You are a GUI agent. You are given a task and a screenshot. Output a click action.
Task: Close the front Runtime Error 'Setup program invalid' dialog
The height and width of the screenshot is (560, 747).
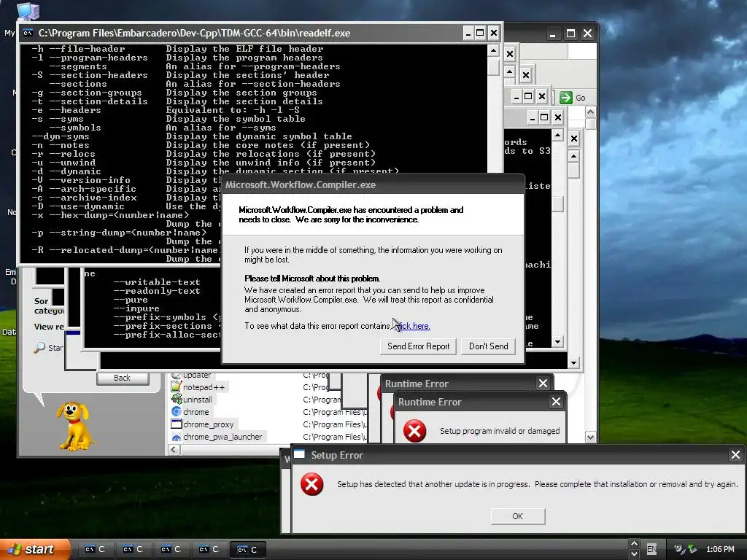[556, 402]
